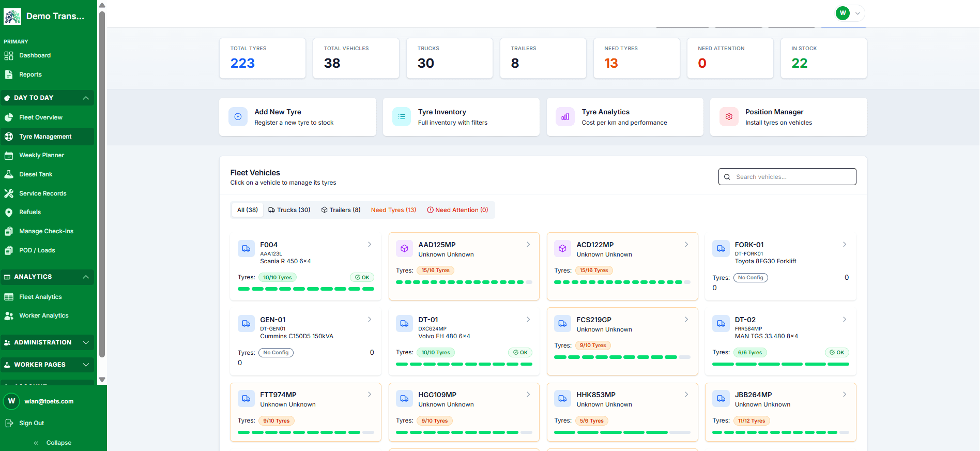Image resolution: width=980 pixels, height=451 pixels.
Task: Open the Reports menu item
Action: click(48, 74)
